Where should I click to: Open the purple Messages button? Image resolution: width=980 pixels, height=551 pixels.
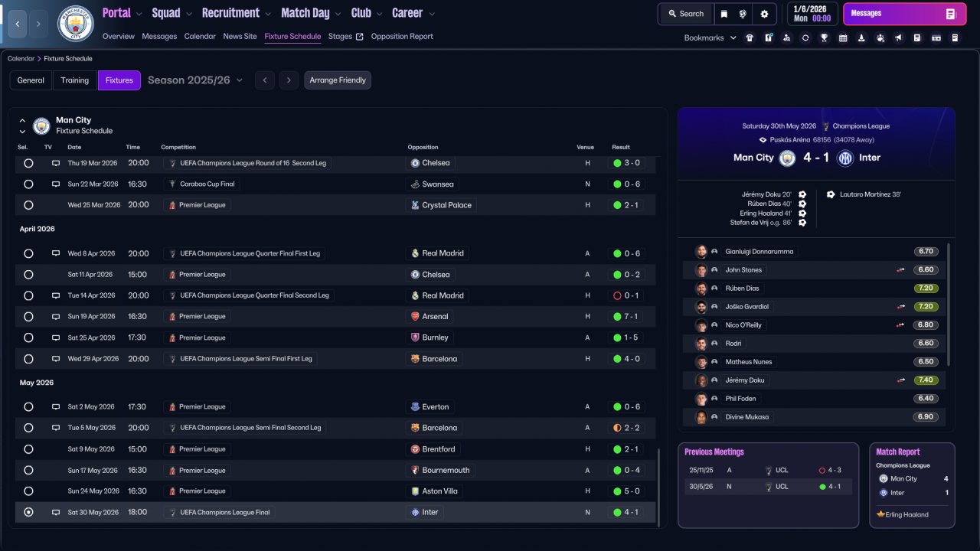904,14
